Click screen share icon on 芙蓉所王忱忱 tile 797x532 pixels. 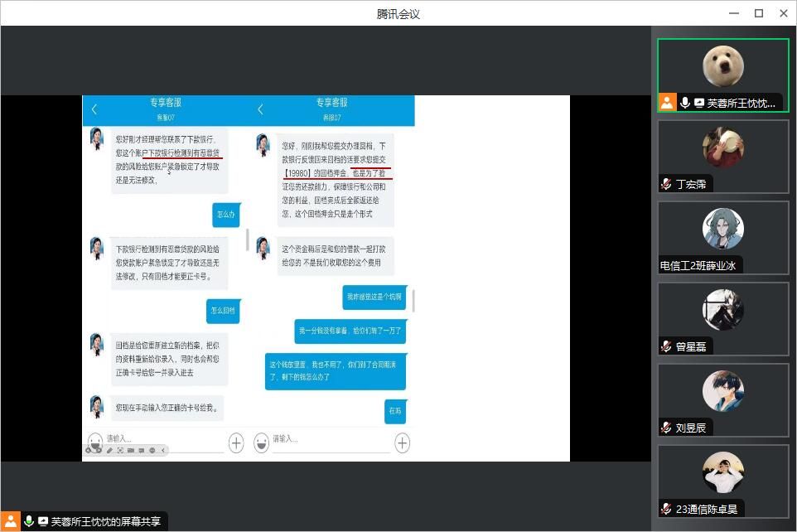point(699,103)
